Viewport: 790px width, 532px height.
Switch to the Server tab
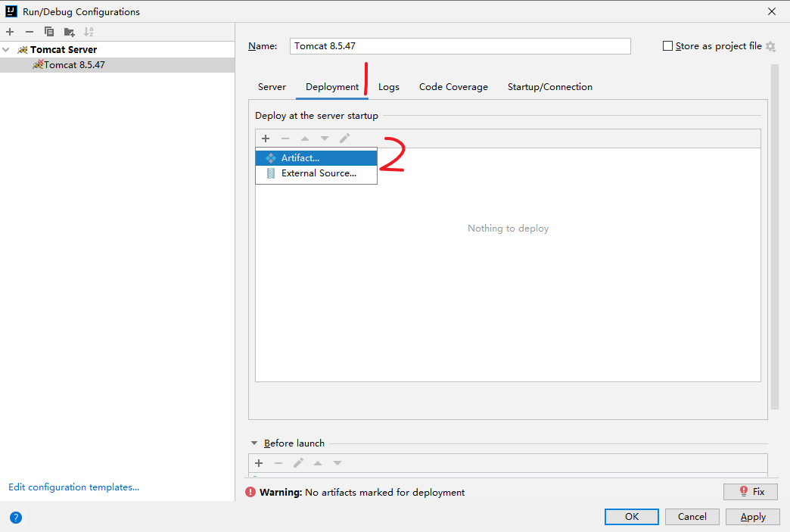pos(272,87)
